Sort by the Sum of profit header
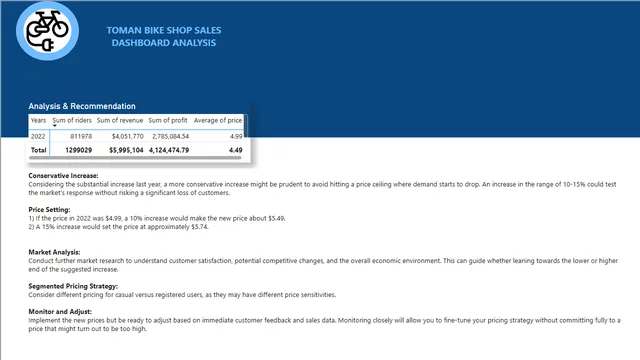640x360 pixels. pos(168,120)
